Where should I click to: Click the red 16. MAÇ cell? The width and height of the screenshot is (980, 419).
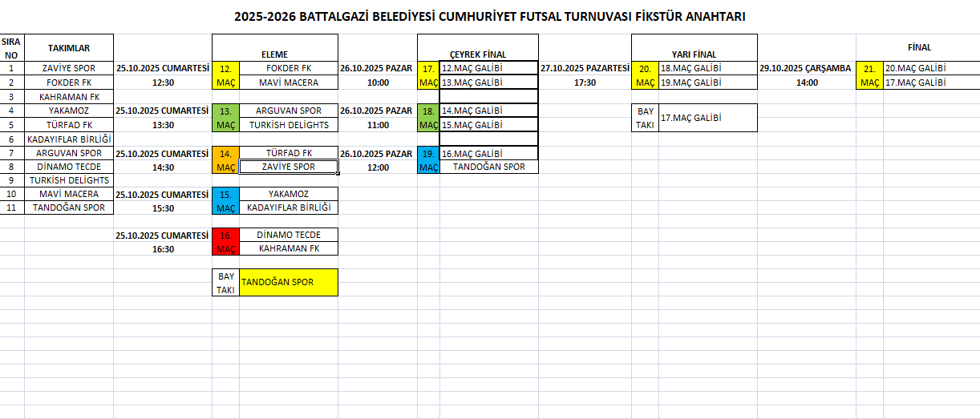(225, 241)
